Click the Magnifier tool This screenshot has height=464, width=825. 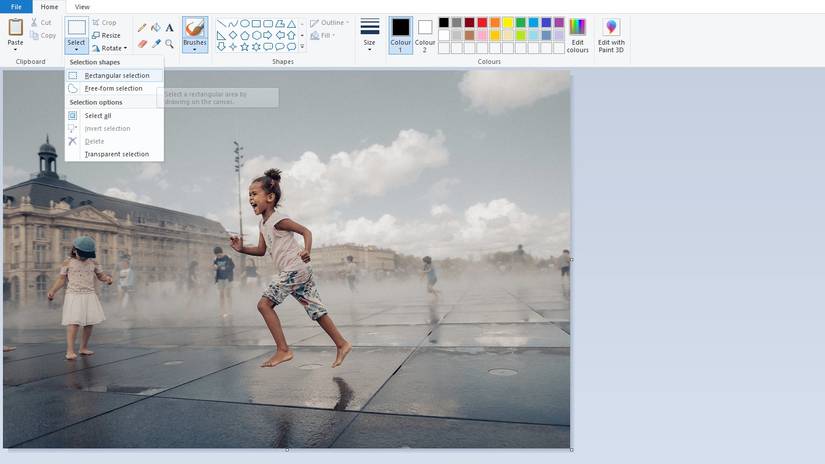pyautogui.click(x=169, y=44)
